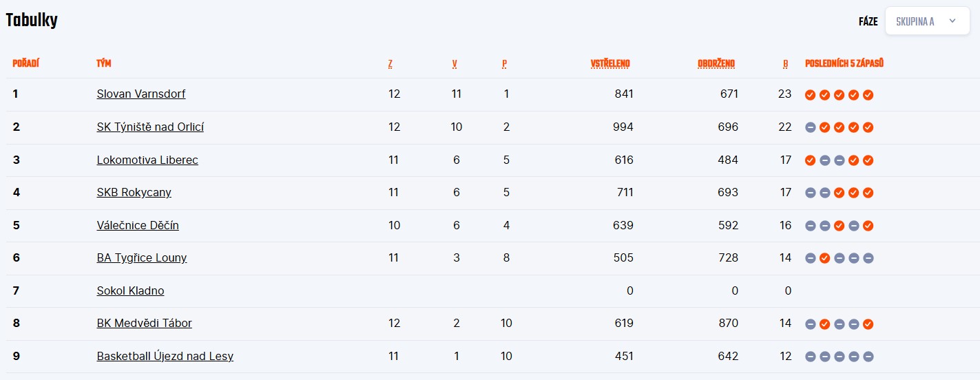980x380 pixels.
Task: Sort by the Vstřeleno column header
Action: click(x=610, y=64)
